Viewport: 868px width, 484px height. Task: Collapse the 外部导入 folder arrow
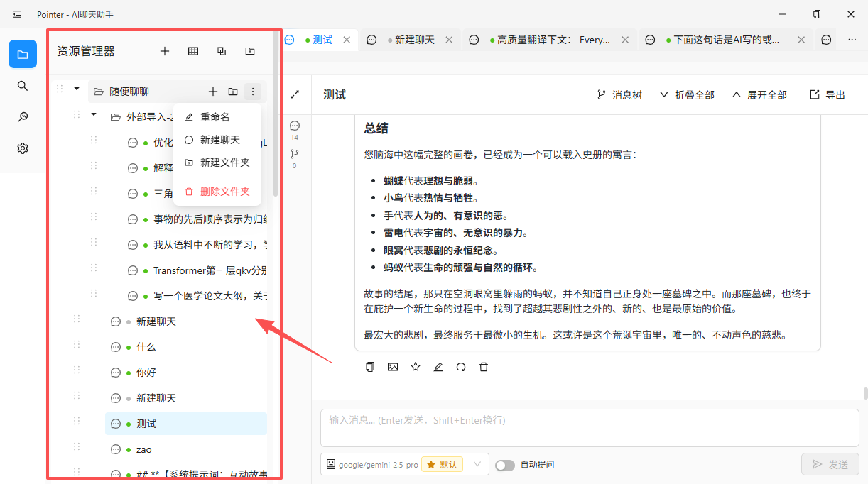94,114
